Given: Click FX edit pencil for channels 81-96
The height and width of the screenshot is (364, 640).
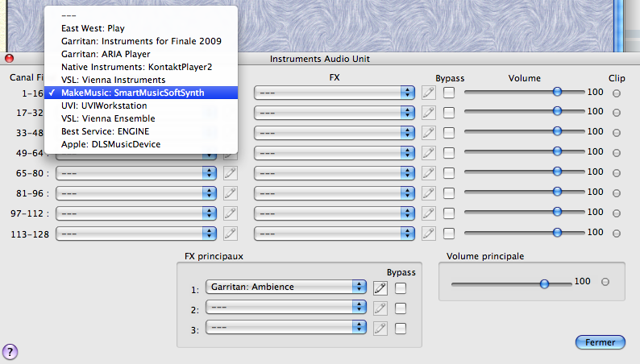Looking at the screenshot, I should pos(429,193).
